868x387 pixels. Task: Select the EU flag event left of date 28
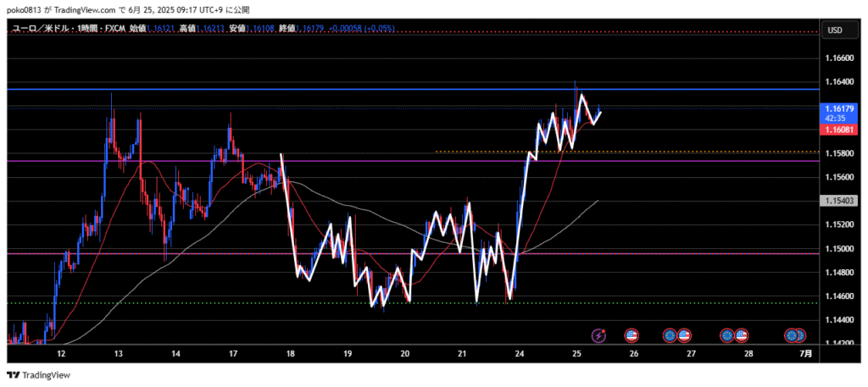tap(727, 335)
